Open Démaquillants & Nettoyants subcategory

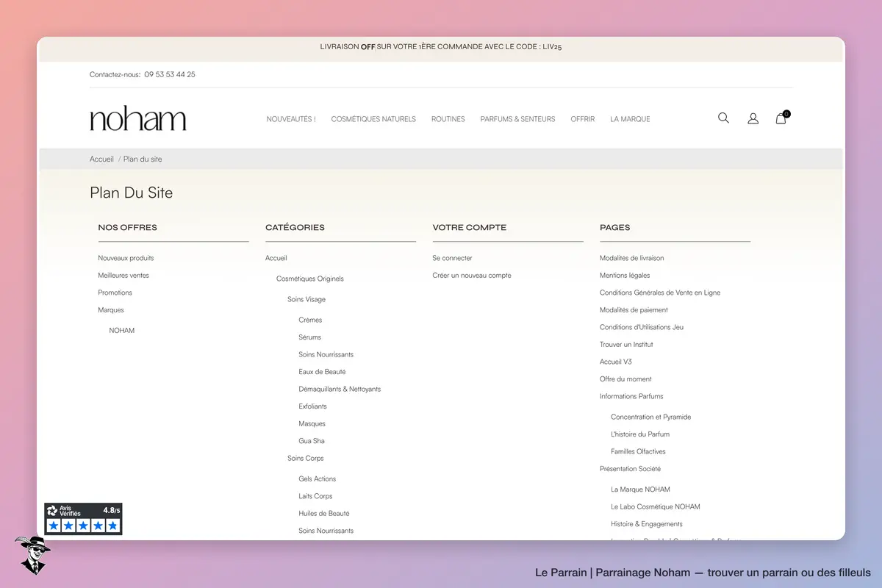pyautogui.click(x=340, y=389)
